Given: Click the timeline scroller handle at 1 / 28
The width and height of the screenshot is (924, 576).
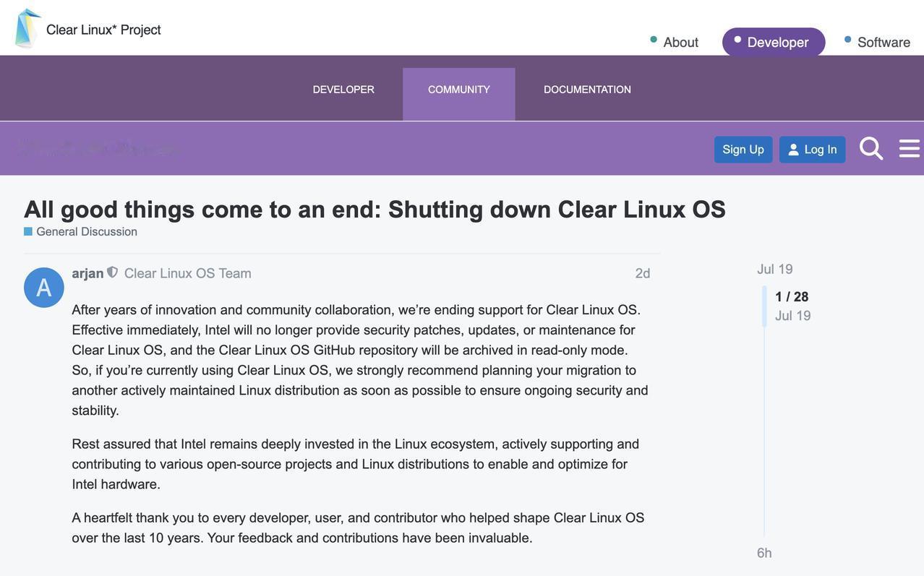Looking at the screenshot, I should pos(764,306).
